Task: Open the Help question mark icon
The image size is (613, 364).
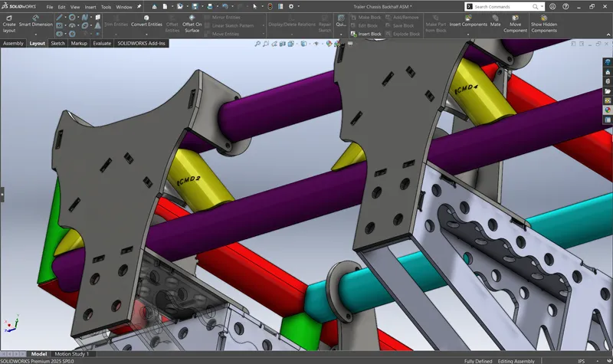Action: 565,7
